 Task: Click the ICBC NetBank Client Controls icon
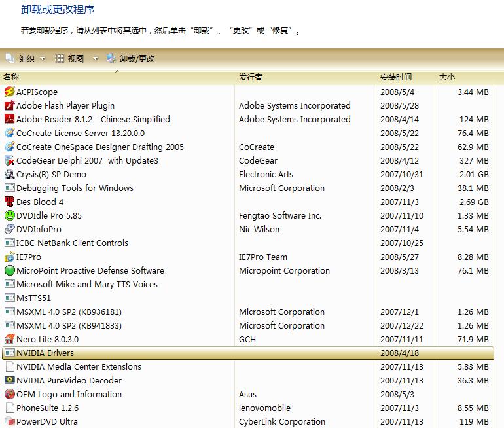coord(10,243)
